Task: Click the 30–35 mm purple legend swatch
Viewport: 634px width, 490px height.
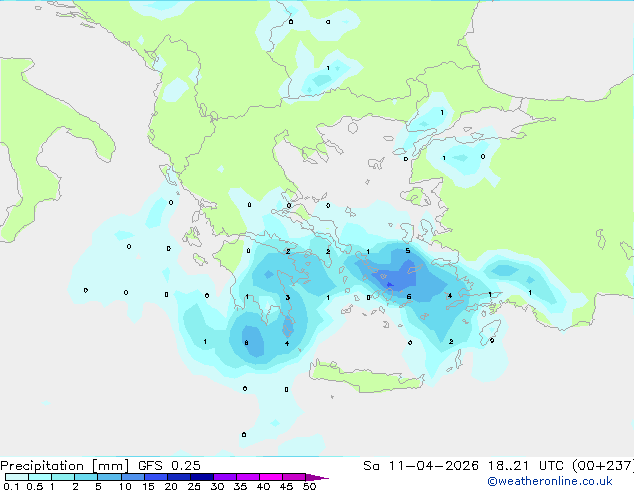Action: (x=225, y=477)
